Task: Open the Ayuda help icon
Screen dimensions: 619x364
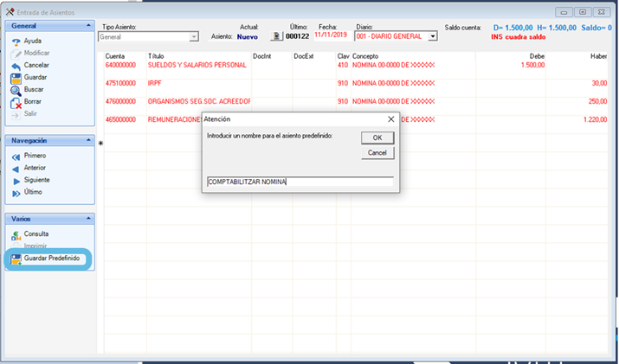Action: [x=16, y=42]
